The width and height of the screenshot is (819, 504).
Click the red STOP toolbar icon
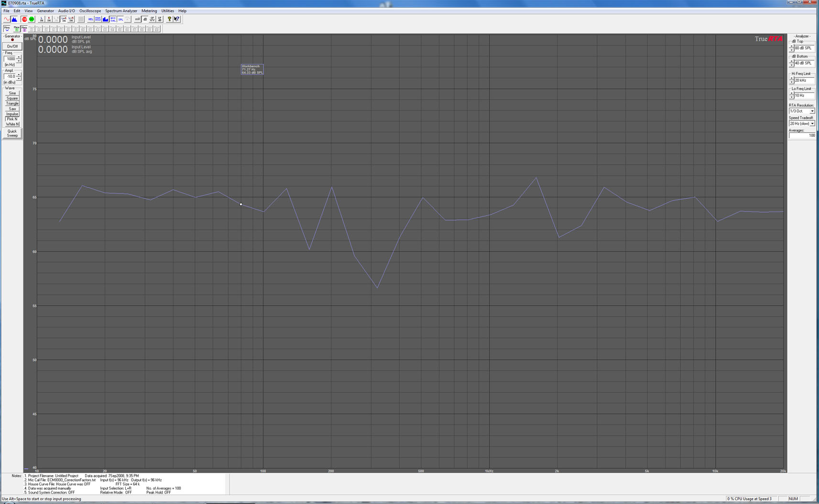pyautogui.click(x=24, y=19)
